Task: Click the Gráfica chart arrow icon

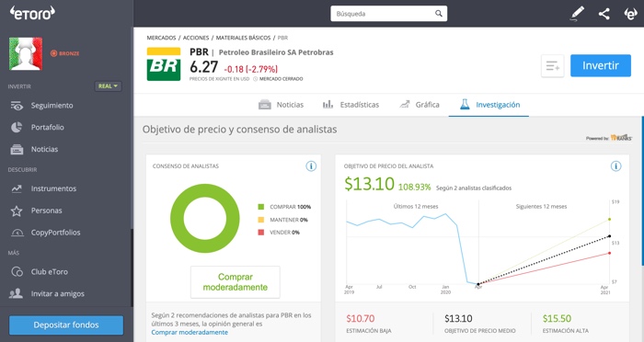Action: pyautogui.click(x=405, y=104)
